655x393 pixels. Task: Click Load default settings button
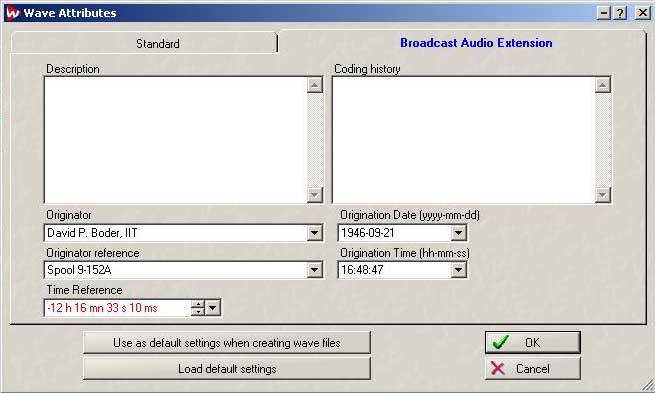click(227, 368)
